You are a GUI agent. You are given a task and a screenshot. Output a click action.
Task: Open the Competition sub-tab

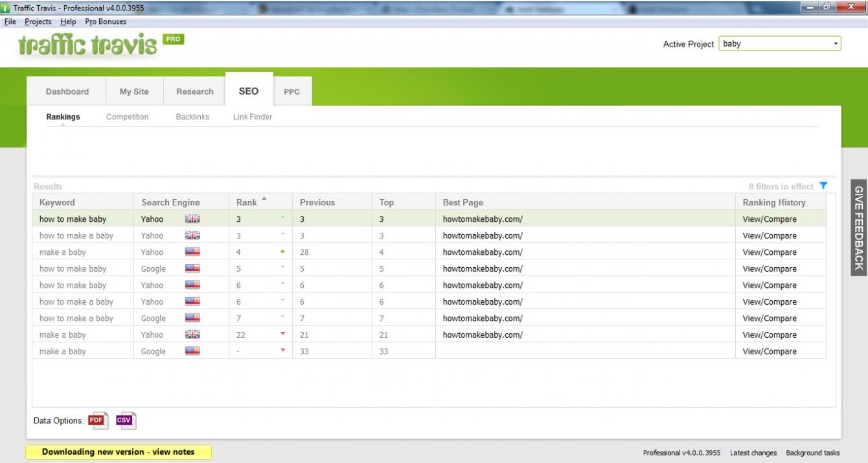[128, 117]
